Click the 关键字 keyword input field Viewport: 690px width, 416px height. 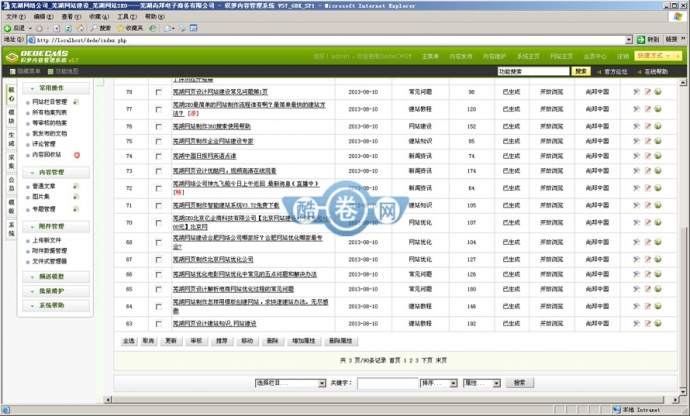click(x=387, y=383)
